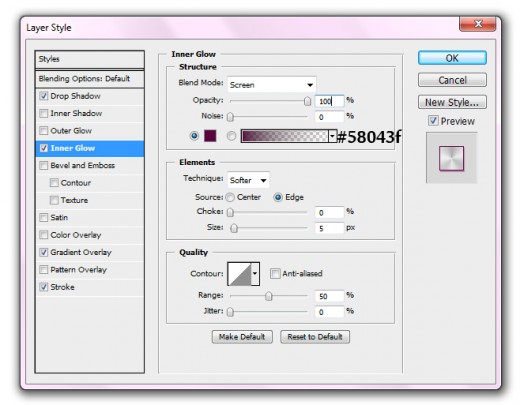The width and height of the screenshot is (520, 405).
Task: Enable the Anti-aliased checkbox
Action: pyautogui.click(x=275, y=274)
